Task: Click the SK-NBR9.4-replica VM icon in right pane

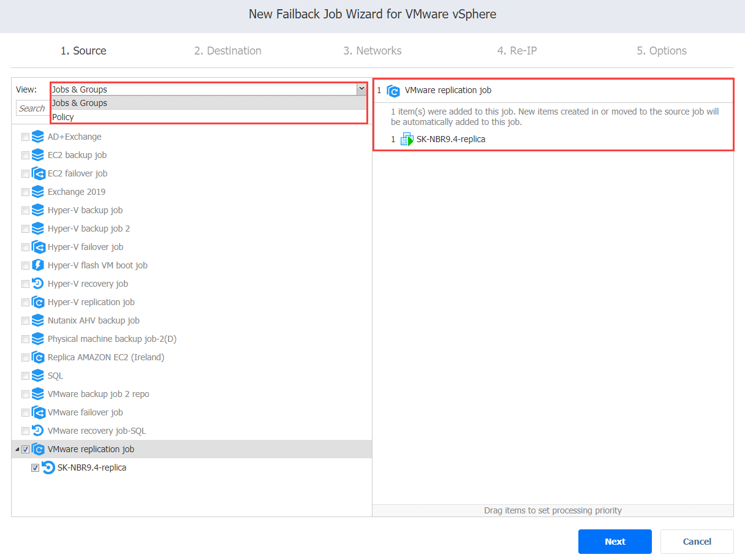Action: point(407,139)
